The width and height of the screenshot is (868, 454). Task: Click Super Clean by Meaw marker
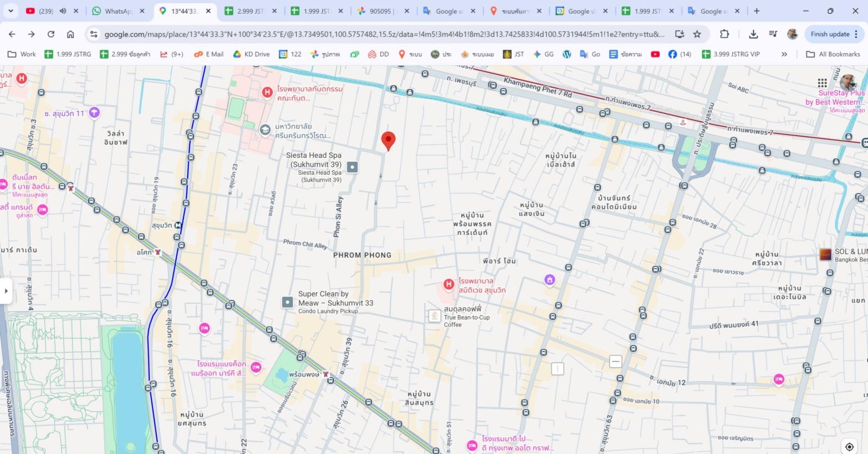click(x=288, y=302)
